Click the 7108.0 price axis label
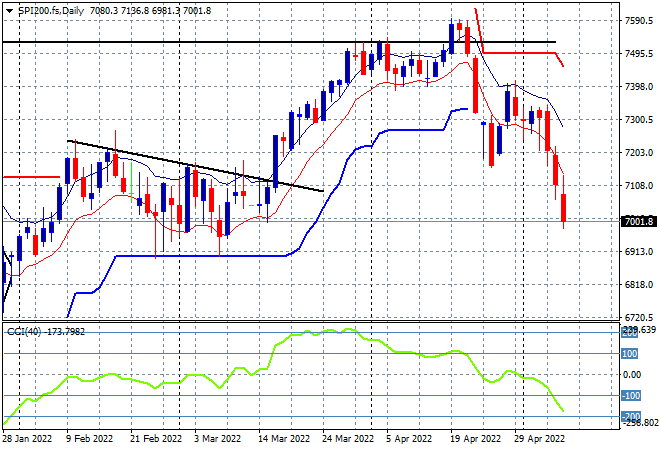The height and width of the screenshot is (450, 660). (x=639, y=186)
